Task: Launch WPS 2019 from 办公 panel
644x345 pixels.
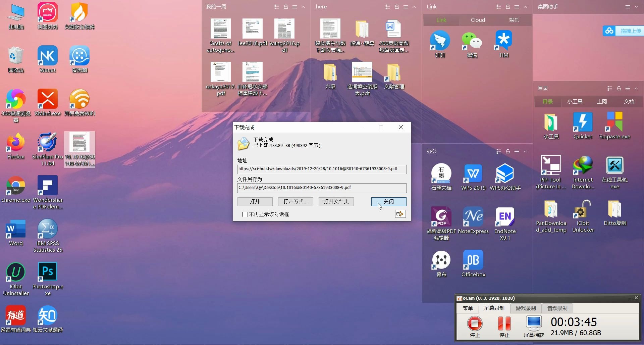Action: coord(473,177)
